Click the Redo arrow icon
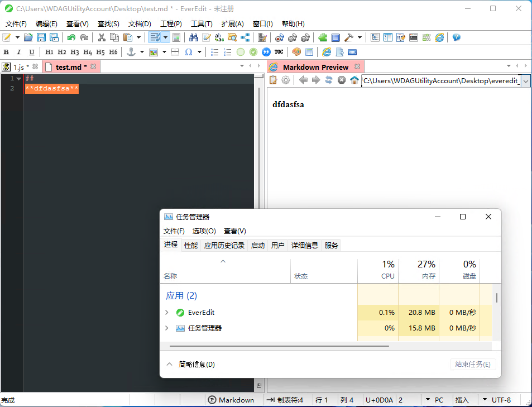This screenshot has width=532, height=407. [84, 37]
